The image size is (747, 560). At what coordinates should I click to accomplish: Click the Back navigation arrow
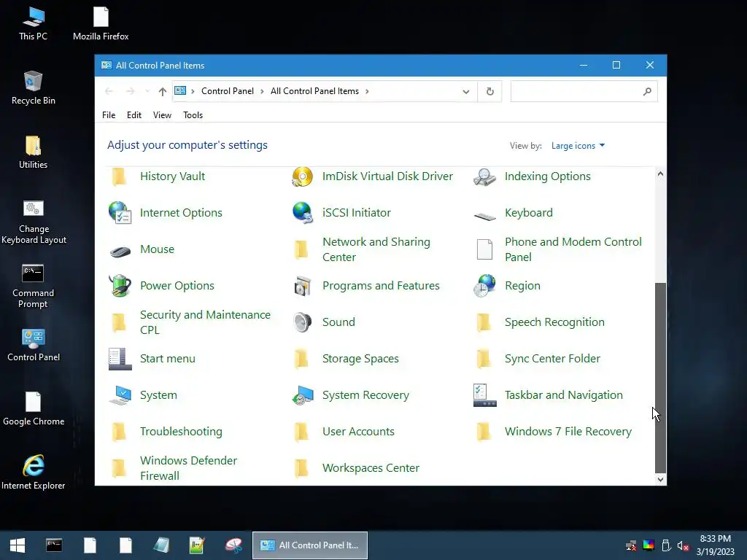[x=109, y=91]
